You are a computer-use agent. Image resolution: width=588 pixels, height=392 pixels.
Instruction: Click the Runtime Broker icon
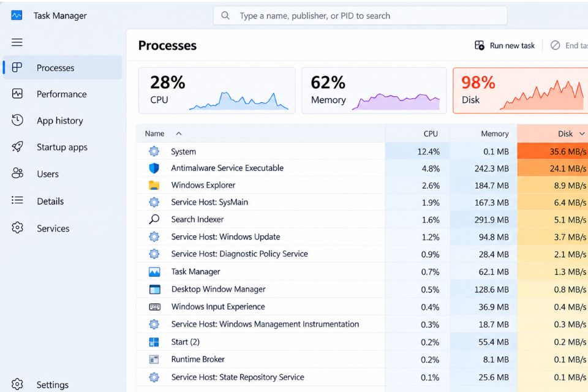click(154, 360)
